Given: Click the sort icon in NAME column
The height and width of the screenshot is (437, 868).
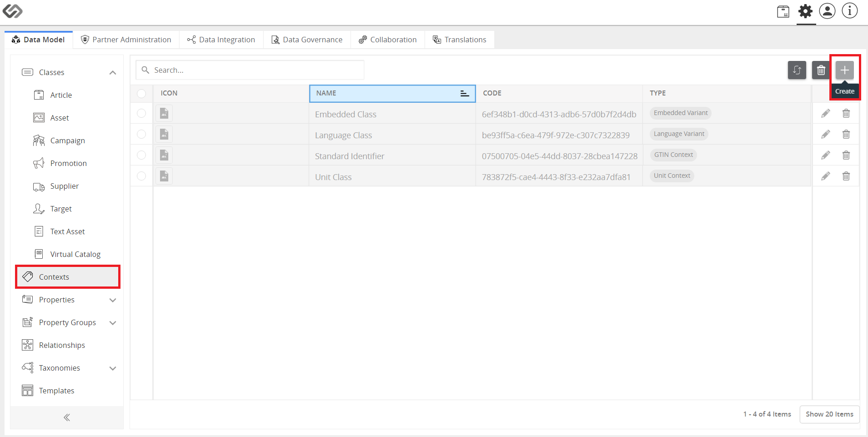Looking at the screenshot, I should 464,93.
